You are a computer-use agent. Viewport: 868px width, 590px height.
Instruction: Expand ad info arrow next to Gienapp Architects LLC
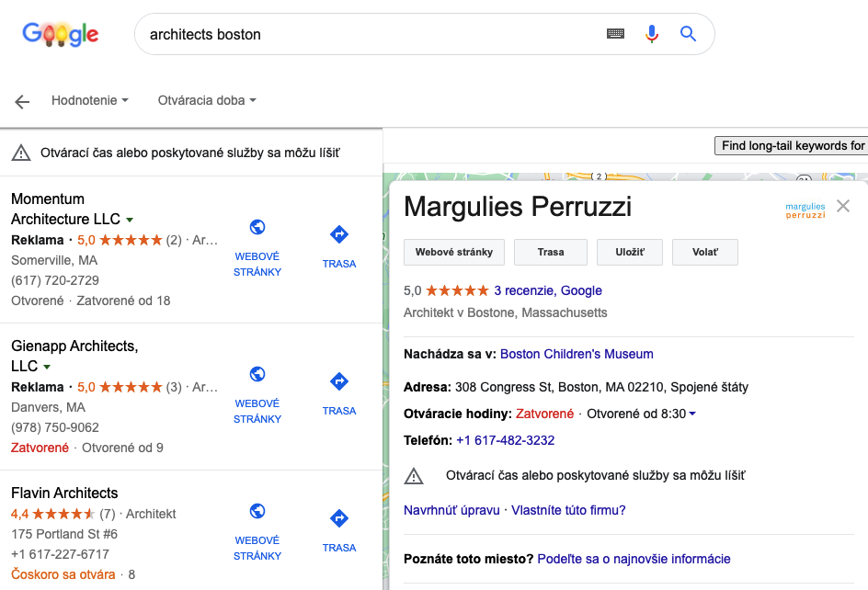pos(47,367)
